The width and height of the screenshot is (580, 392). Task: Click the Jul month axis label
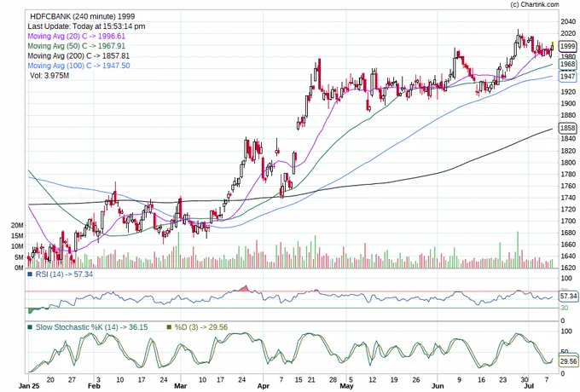530,386
